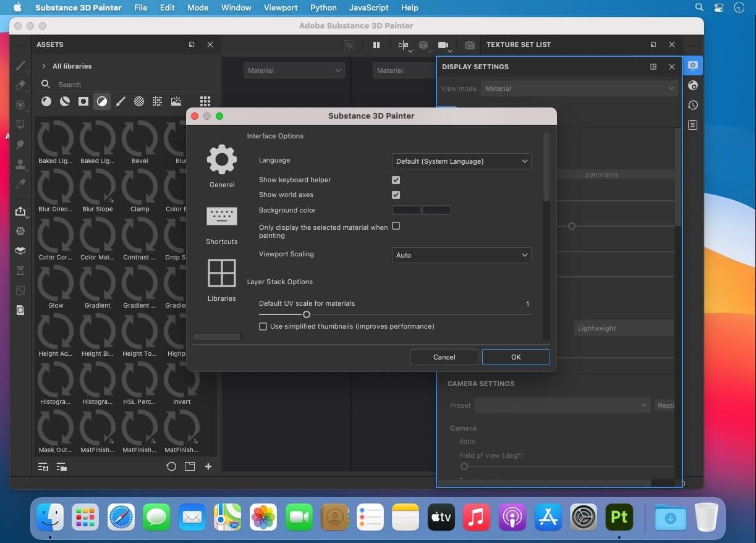Click the pause rendering icon
Viewport: 756px width, 543px height.
pos(376,45)
